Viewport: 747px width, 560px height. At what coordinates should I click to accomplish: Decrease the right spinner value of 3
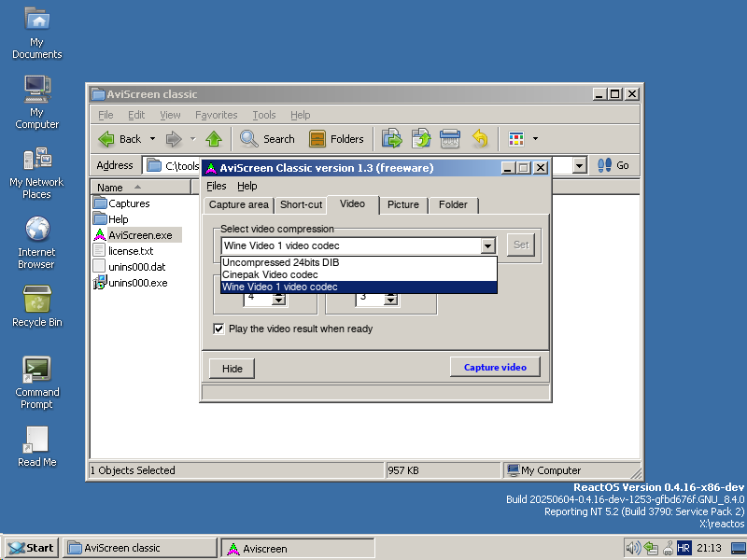pyautogui.click(x=390, y=301)
